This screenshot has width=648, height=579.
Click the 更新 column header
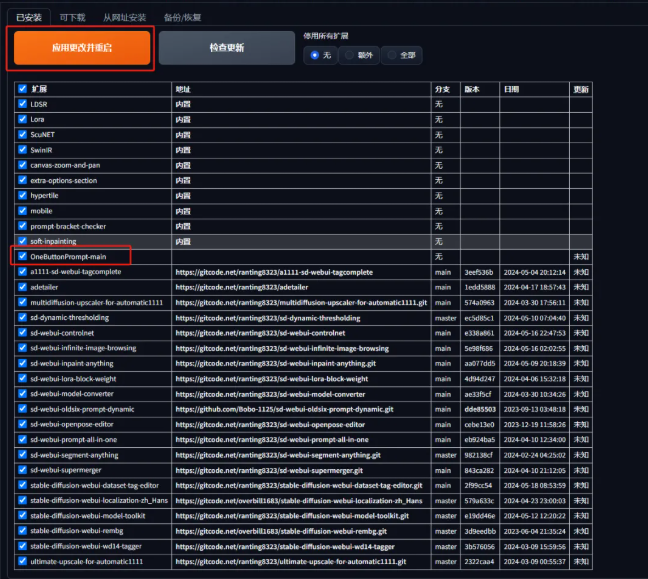tap(581, 89)
